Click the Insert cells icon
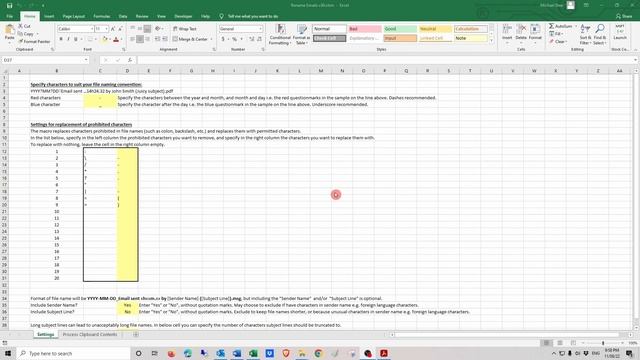The width and height of the screenshot is (640, 360). point(507,29)
